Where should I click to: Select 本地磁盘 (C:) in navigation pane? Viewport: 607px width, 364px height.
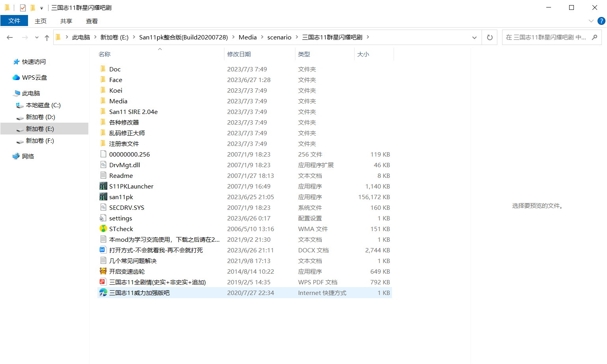coord(43,105)
